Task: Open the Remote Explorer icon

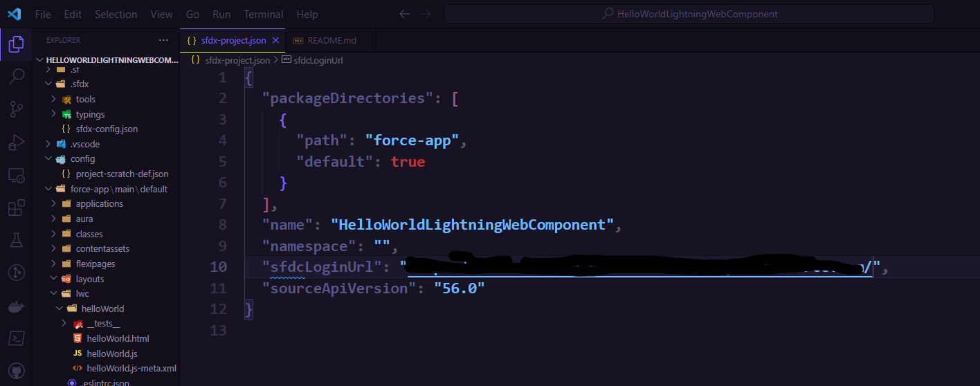Action: pos(16,175)
